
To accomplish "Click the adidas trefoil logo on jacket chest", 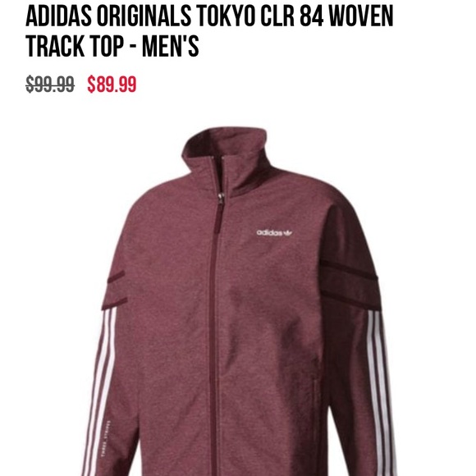I will coord(287,233).
